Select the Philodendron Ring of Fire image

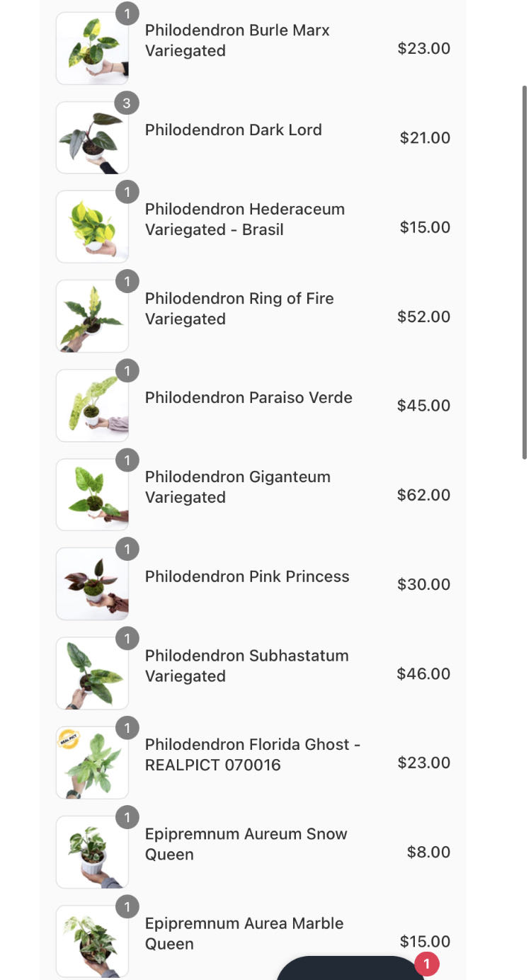pos(92,317)
